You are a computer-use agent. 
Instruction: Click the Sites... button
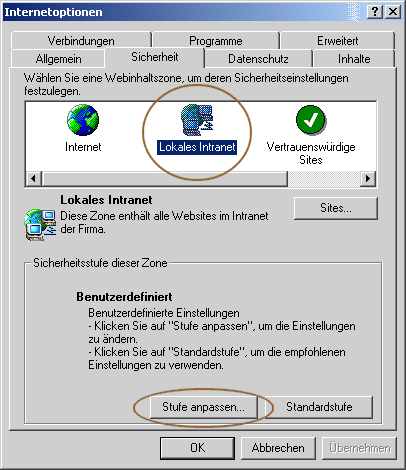[x=336, y=208]
